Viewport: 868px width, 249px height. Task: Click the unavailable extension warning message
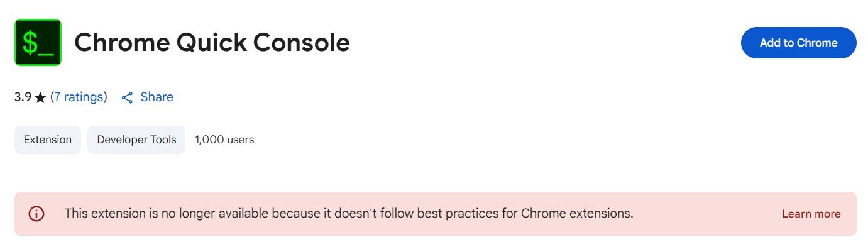(x=349, y=213)
